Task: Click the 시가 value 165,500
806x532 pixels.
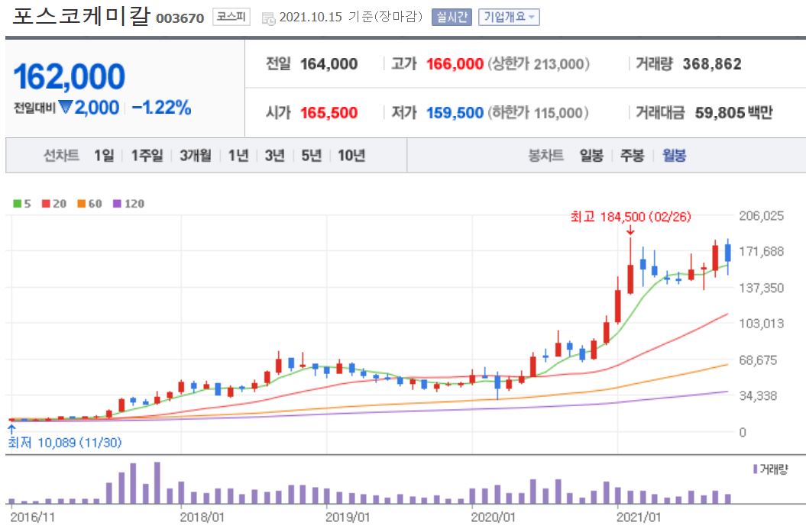Action: click(329, 112)
